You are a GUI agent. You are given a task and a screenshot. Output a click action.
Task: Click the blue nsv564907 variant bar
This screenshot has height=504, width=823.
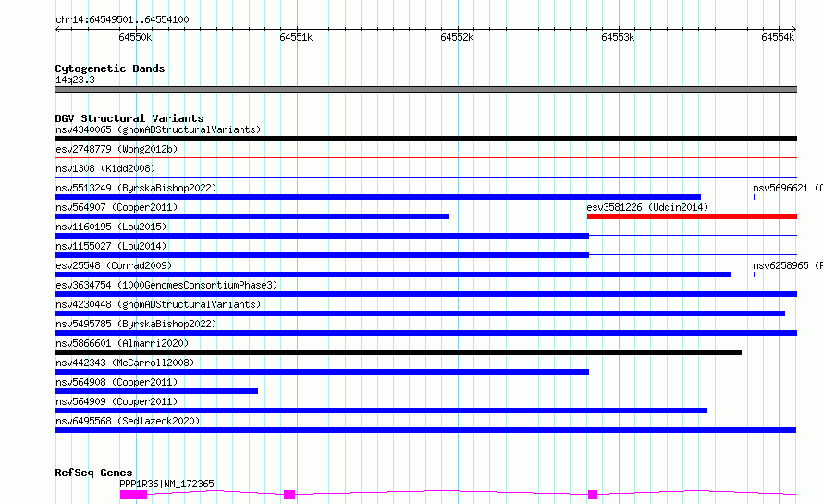click(252, 216)
